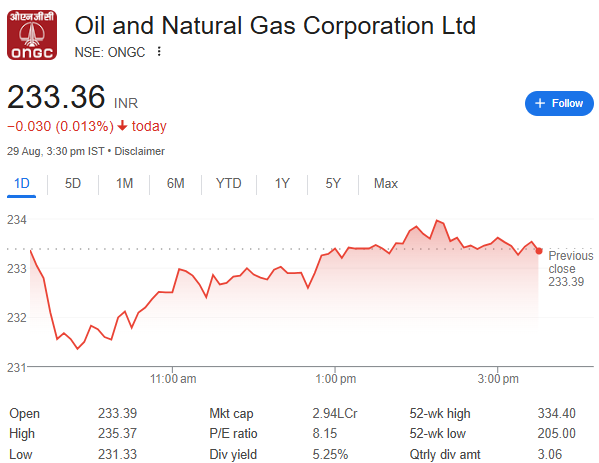The height and width of the screenshot is (463, 599).
Task: Follow the ONGC stock
Action: 559,103
